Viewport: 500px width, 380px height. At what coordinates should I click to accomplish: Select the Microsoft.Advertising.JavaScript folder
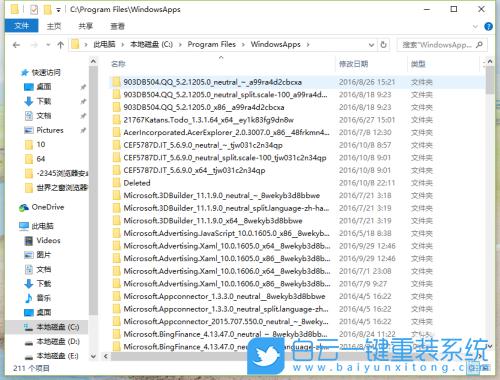tap(226, 233)
